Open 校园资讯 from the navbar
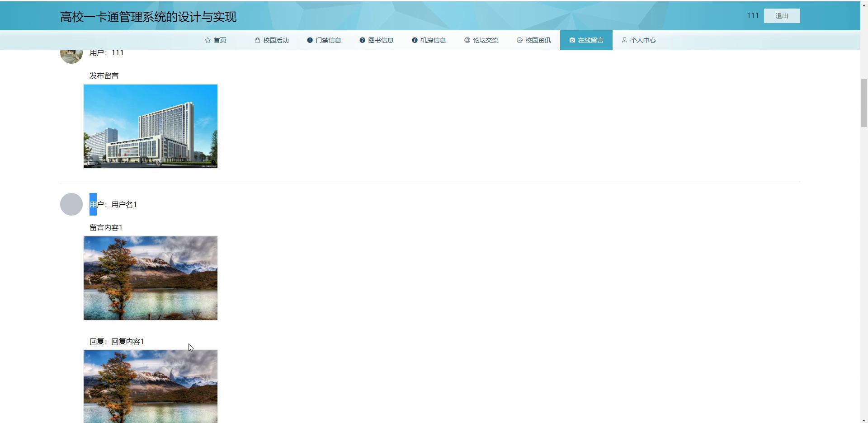868x423 pixels. (x=534, y=40)
